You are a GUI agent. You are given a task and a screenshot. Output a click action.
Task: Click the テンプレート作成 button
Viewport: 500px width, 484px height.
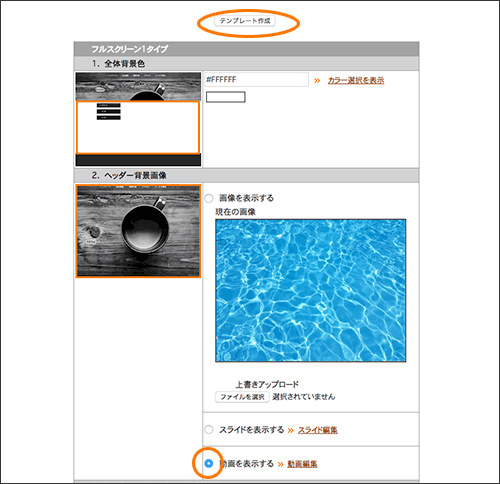pyautogui.click(x=245, y=21)
